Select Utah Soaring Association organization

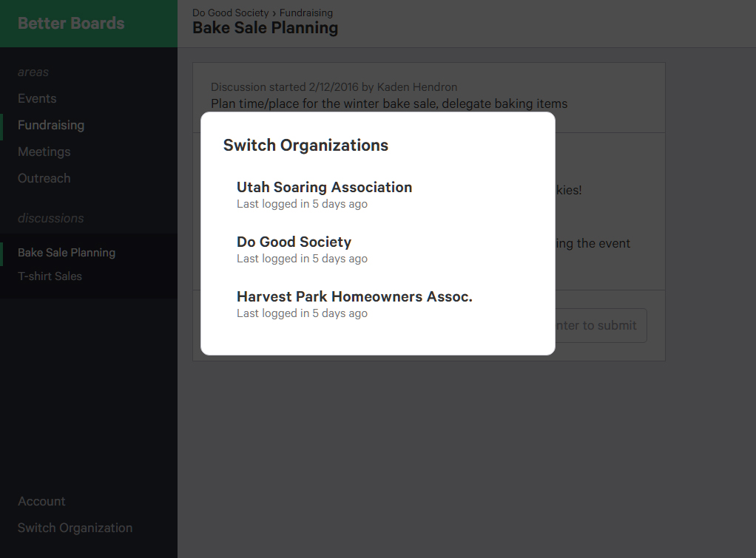(324, 188)
